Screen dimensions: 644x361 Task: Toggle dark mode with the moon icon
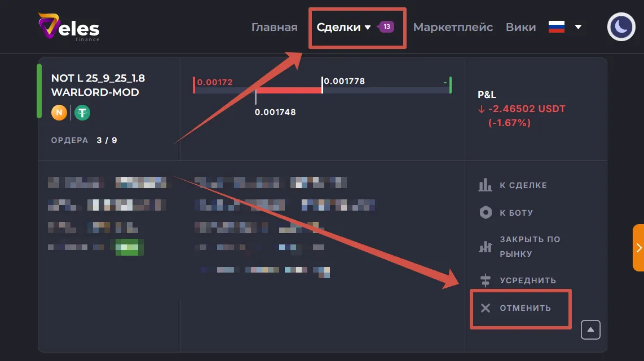[621, 26]
